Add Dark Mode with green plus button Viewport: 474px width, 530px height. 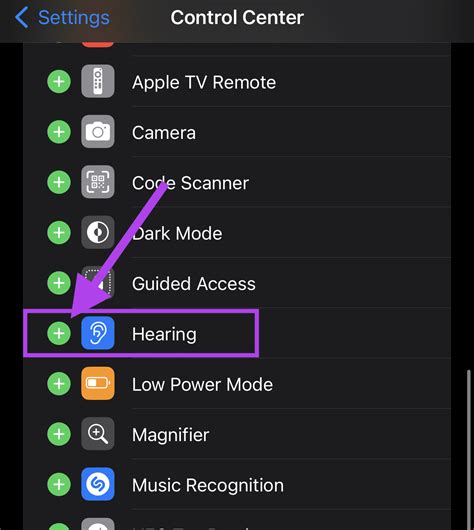(59, 233)
